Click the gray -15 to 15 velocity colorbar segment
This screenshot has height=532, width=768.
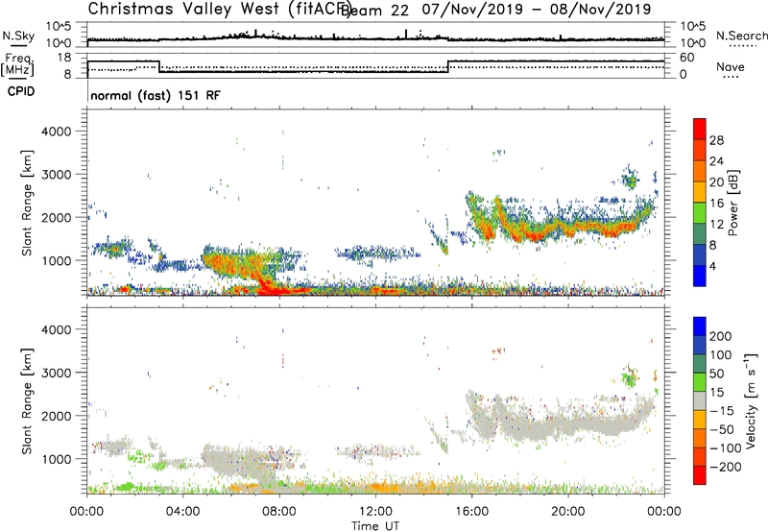(700, 400)
